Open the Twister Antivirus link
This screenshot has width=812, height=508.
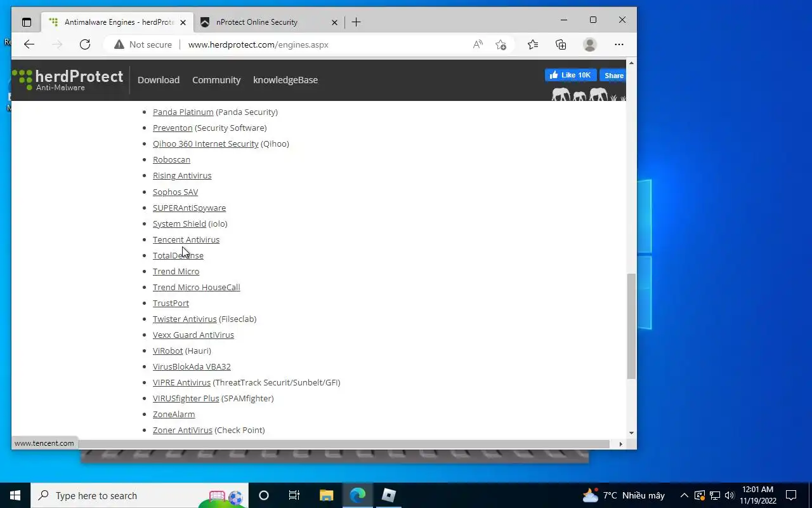tap(185, 319)
